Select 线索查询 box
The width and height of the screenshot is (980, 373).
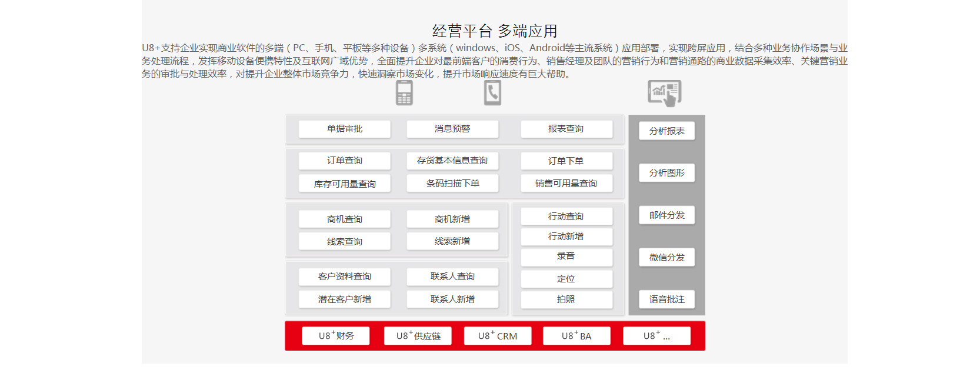click(344, 241)
